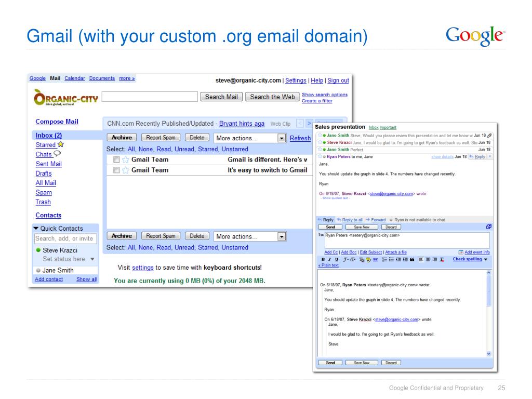Open the Calendar link in the top bar
The width and height of the screenshot is (532, 399).
75,78
